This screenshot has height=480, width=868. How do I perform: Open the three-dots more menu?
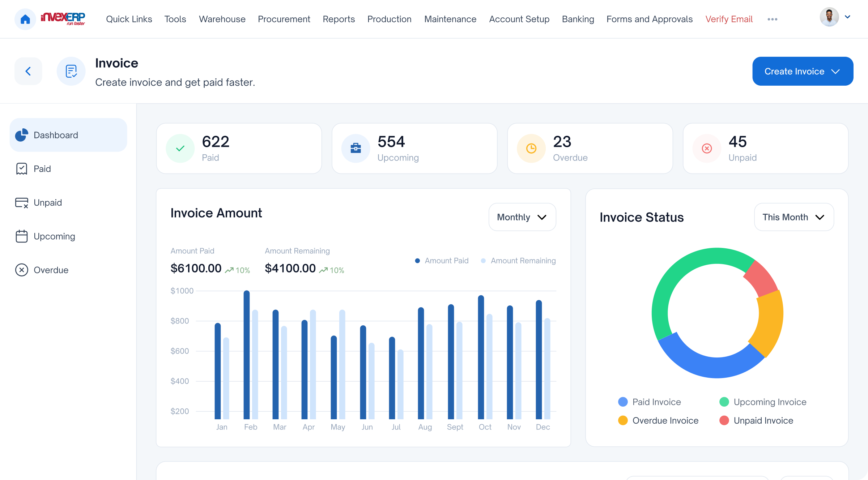pyautogui.click(x=772, y=19)
